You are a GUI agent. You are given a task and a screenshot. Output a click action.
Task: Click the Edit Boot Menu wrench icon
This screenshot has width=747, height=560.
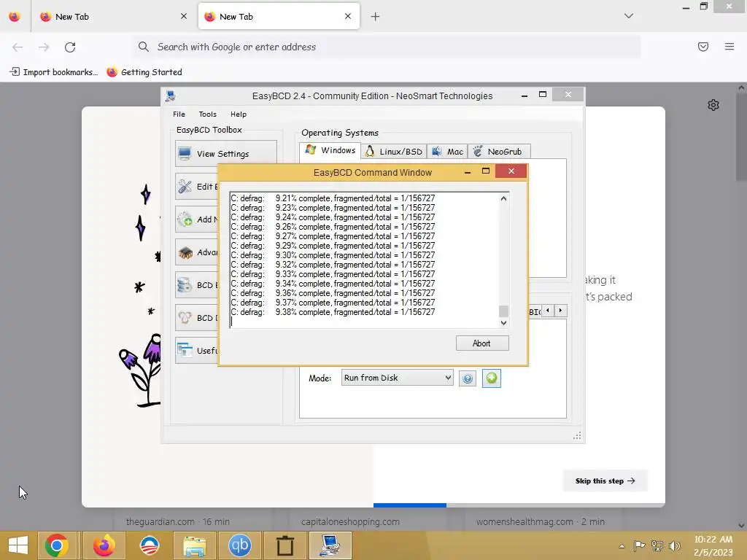[185, 186]
